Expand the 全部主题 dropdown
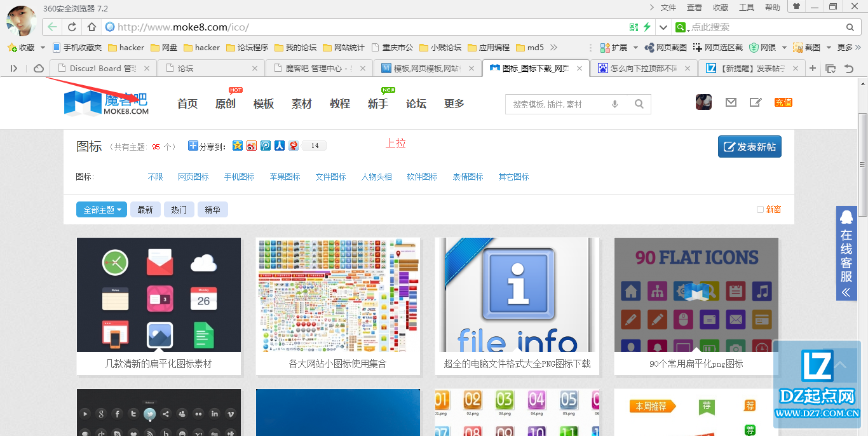868x436 pixels. pos(102,210)
